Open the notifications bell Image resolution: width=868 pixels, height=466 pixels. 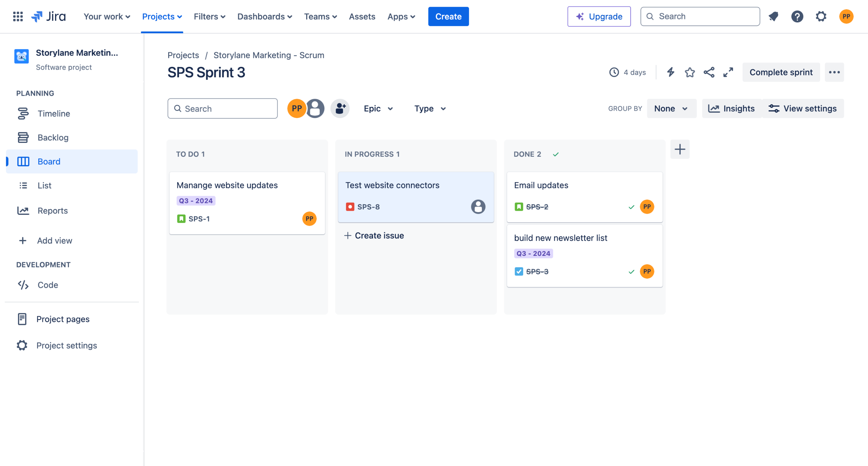pos(773,16)
